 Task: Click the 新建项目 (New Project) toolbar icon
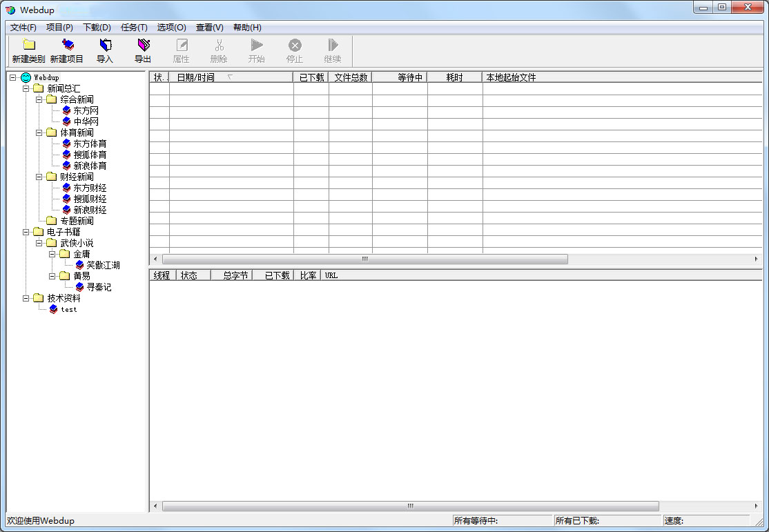[67, 46]
